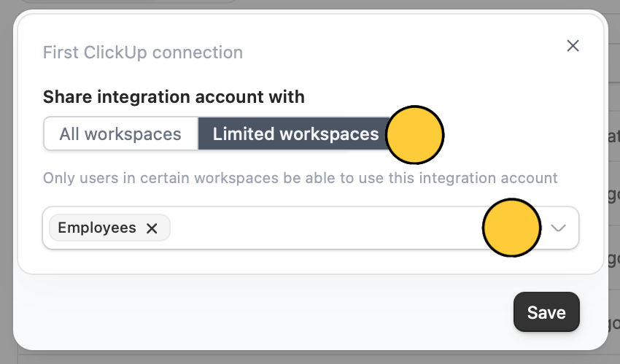620x364 pixels.
Task: Select the Limited workspaces option
Action: point(295,133)
